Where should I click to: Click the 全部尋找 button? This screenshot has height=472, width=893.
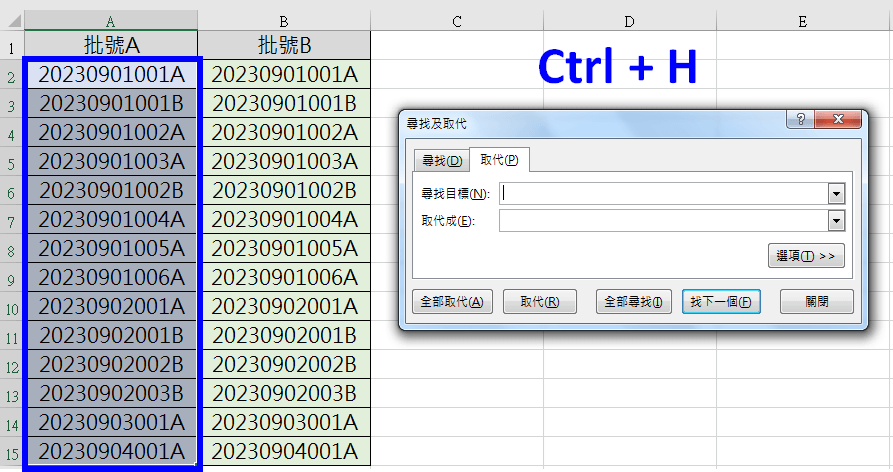pos(634,302)
